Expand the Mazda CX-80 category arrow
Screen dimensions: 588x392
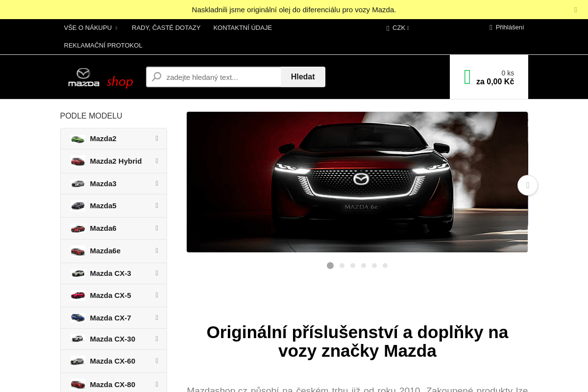coord(157,384)
